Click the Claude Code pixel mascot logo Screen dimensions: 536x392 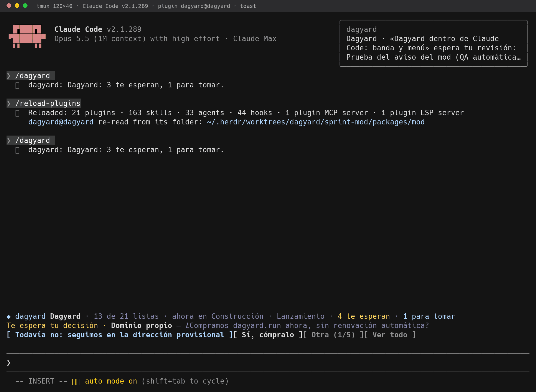pos(27,36)
